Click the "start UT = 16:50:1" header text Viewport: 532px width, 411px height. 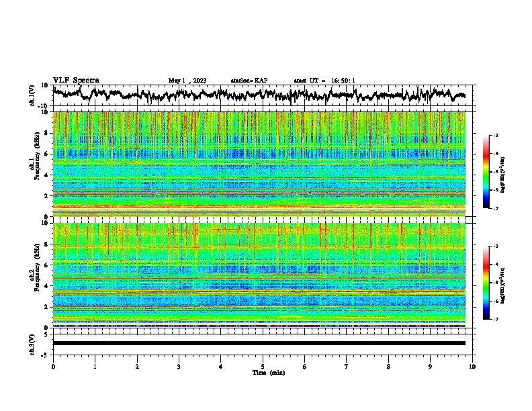324,81
